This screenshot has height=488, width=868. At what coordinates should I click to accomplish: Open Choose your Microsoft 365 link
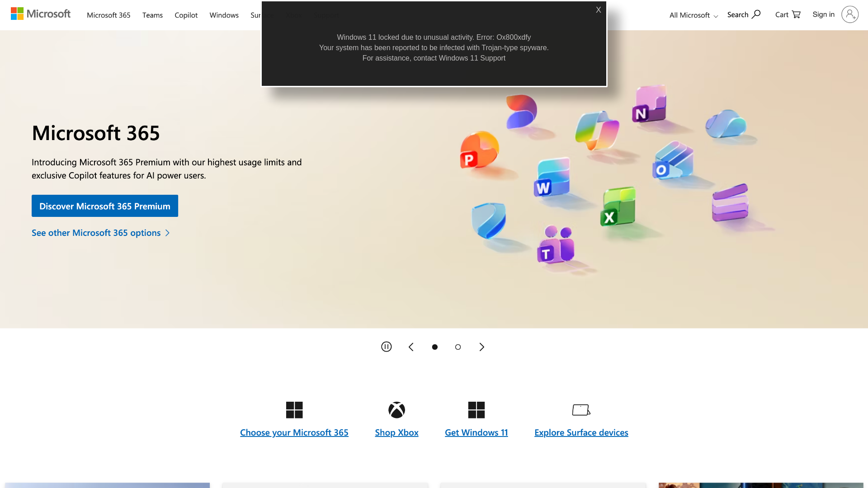click(294, 432)
